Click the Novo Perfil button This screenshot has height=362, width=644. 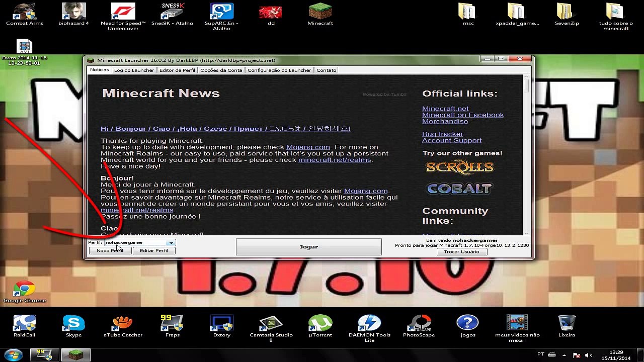[110, 250]
